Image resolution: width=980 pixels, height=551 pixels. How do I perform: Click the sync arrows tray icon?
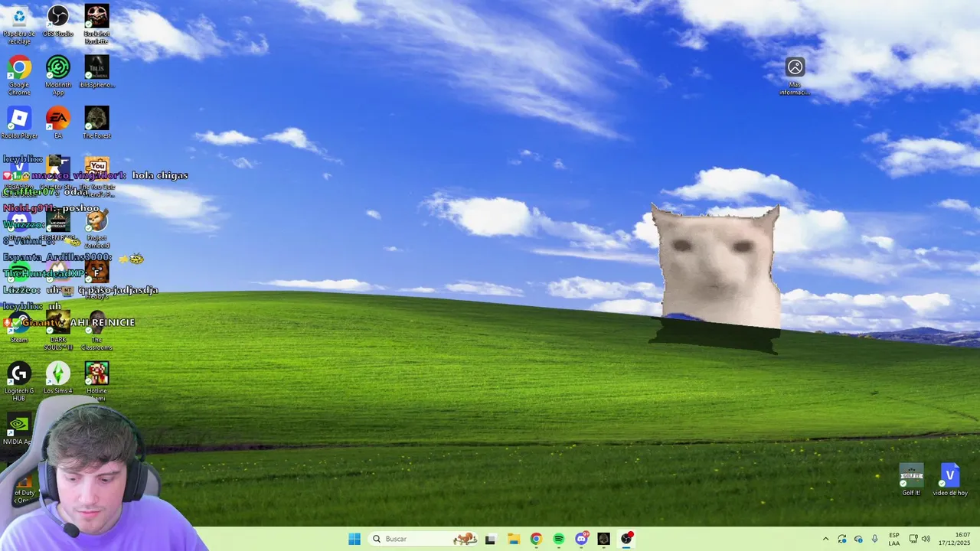point(842,539)
